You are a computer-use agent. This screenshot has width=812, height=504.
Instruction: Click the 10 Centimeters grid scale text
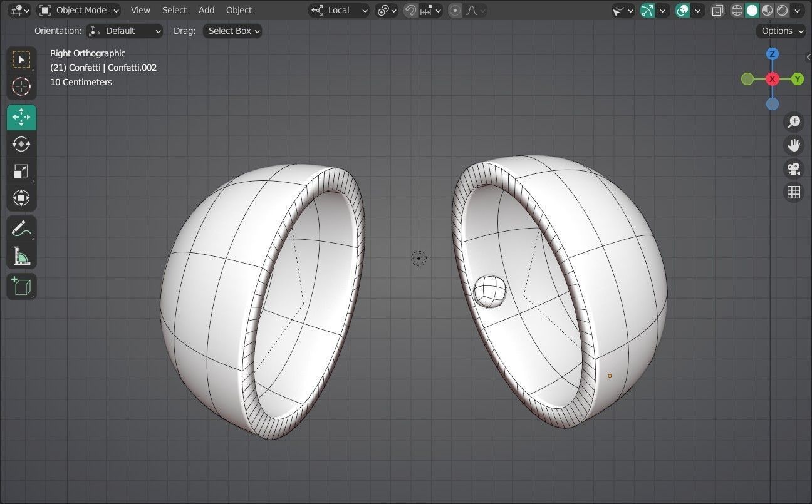81,82
